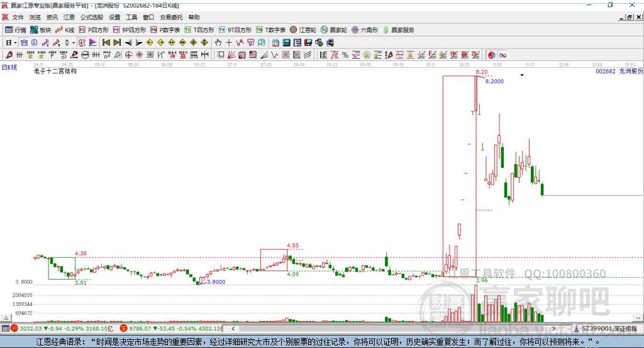Click the 002682 龙洲股份 stock title
Screen dimensions: 644x348
point(619,71)
